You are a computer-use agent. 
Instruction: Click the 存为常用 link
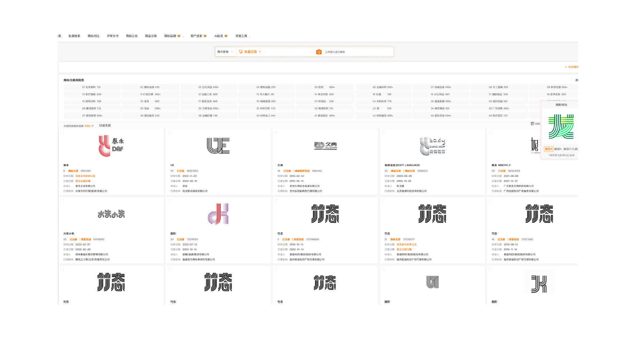571,67
